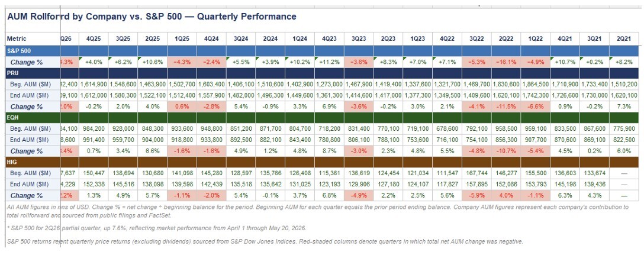Select S&P 500 change cell showing -16.1%
The width and height of the screenshot is (644, 255).
[506, 62]
